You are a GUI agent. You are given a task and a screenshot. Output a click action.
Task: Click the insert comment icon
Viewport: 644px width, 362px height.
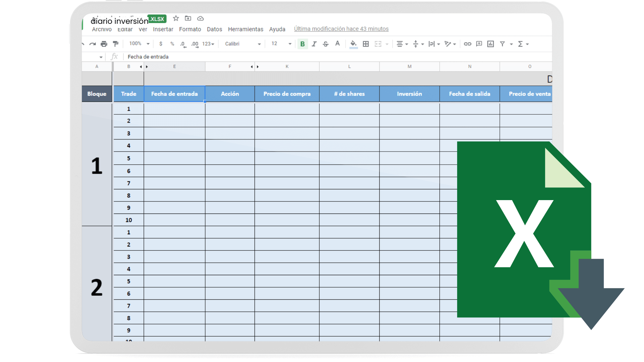(x=479, y=44)
